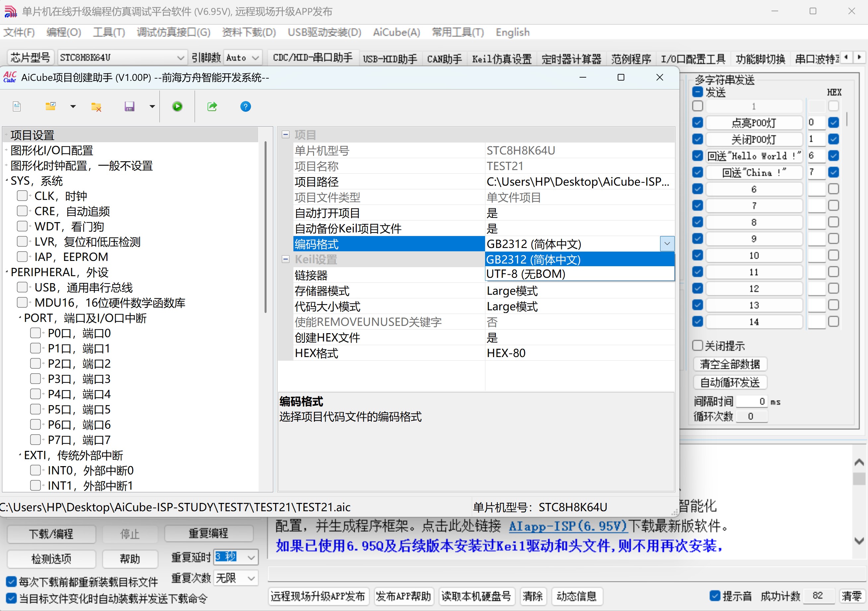Open the dropdown arrow beside open folder icon
The height and width of the screenshot is (611, 868).
(x=73, y=107)
